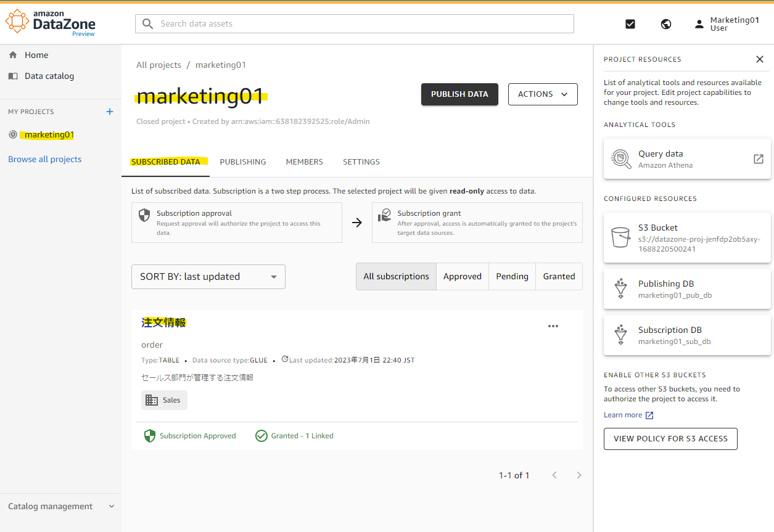
Task: Filter subscriptions by Pending
Action: tap(513, 276)
